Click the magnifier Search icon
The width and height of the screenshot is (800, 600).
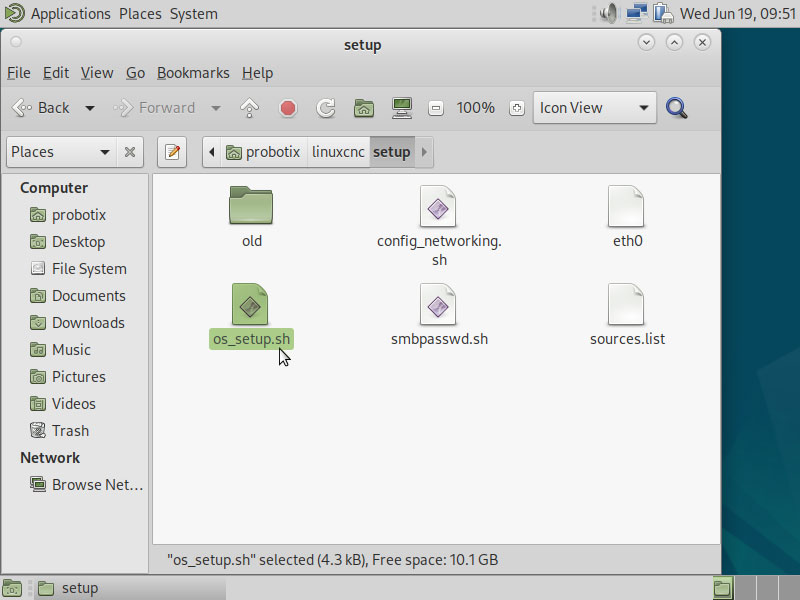[x=677, y=108]
